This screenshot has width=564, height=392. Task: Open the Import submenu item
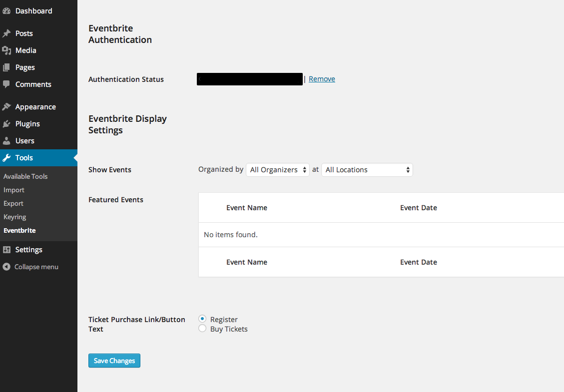14,190
